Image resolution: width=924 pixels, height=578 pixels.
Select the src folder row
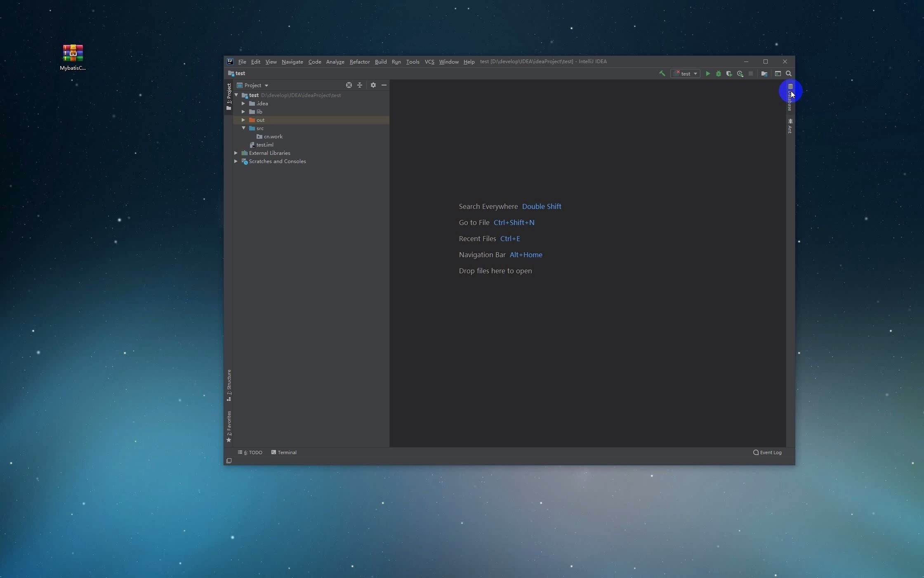tap(311, 128)
